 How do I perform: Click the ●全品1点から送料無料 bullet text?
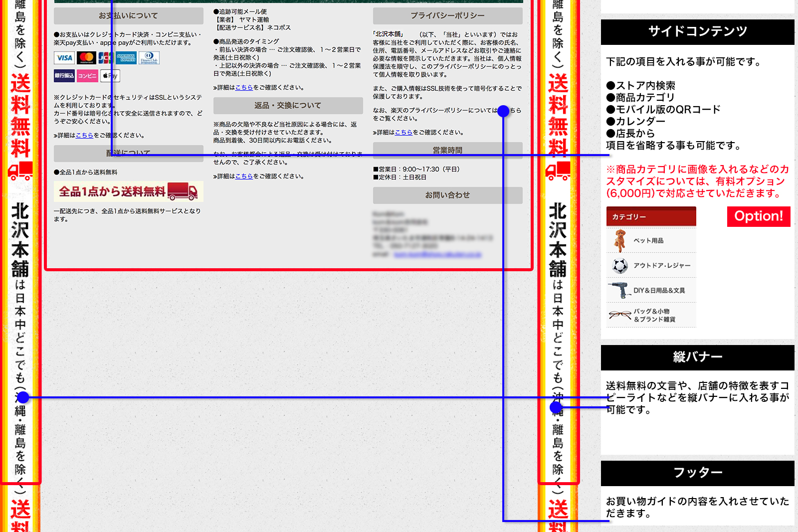click(x=86, y=173)
